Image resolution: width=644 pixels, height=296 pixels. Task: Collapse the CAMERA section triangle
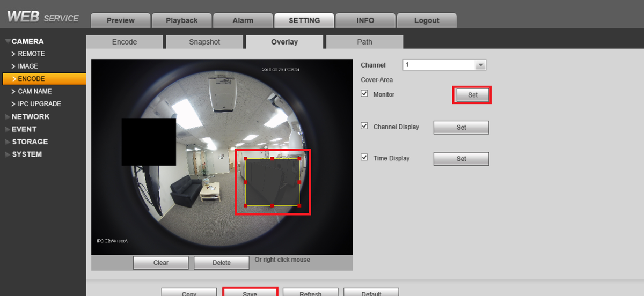coord(8,41)
